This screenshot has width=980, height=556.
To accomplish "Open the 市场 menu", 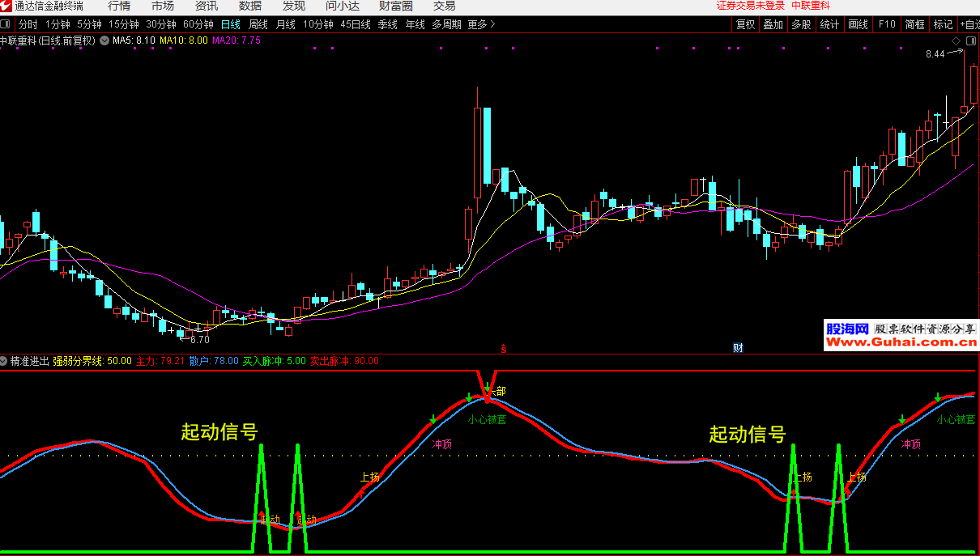I will pos(162,6).
